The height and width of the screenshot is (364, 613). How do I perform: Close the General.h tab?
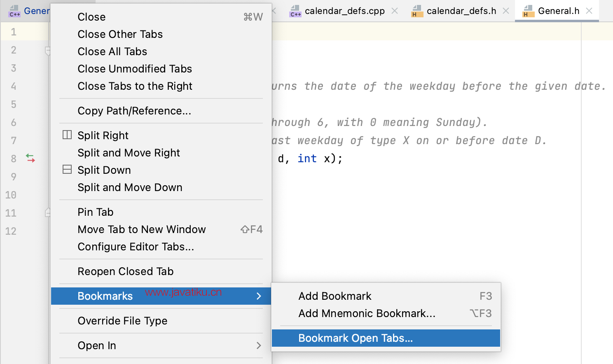(x=589, y=11)
